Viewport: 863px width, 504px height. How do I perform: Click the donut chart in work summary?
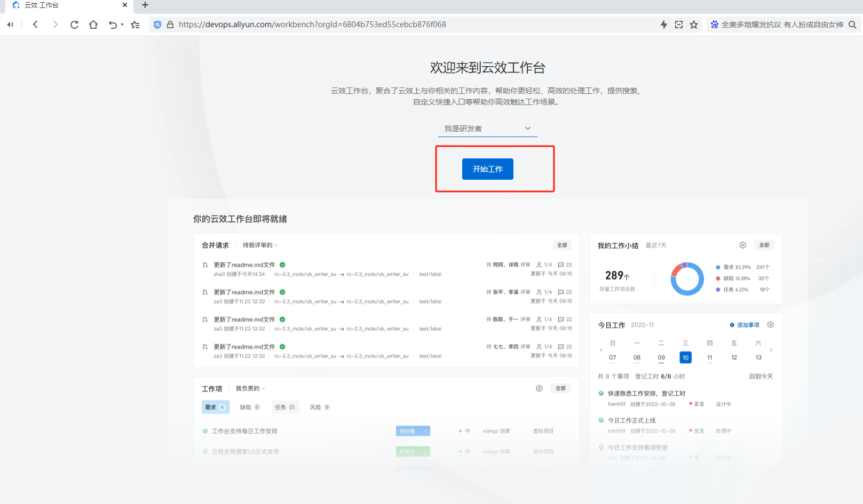point(687,278)
